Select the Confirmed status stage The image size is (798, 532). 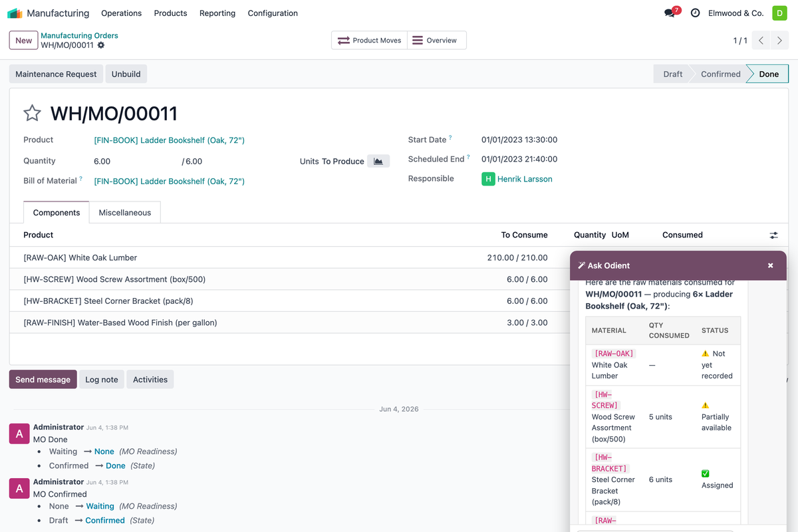(721, 74)
